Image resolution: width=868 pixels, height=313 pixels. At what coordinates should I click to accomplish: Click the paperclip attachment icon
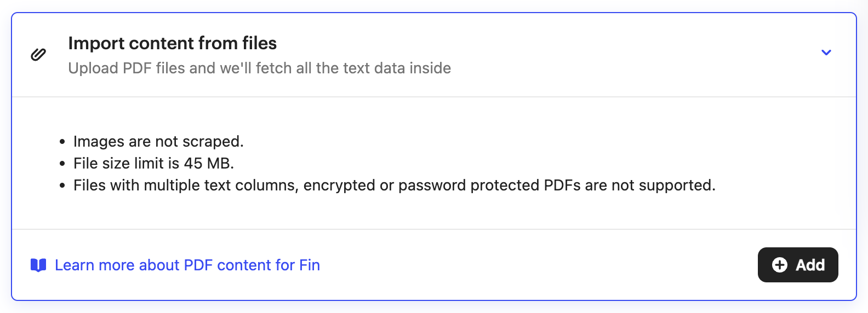click(38, 54)
